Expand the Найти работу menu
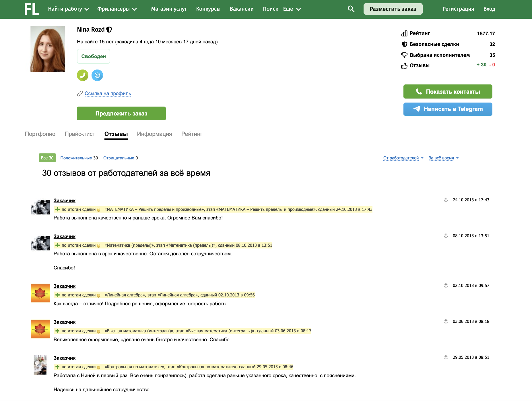This screenshot has height=401, width=532. coord(69,9)
